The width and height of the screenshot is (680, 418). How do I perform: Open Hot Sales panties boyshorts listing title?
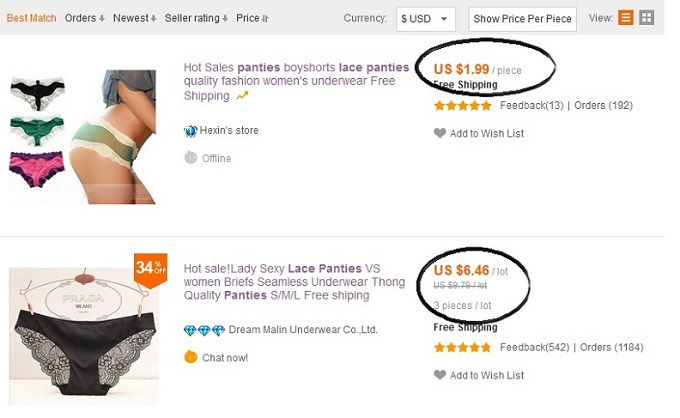coord(296,81)
